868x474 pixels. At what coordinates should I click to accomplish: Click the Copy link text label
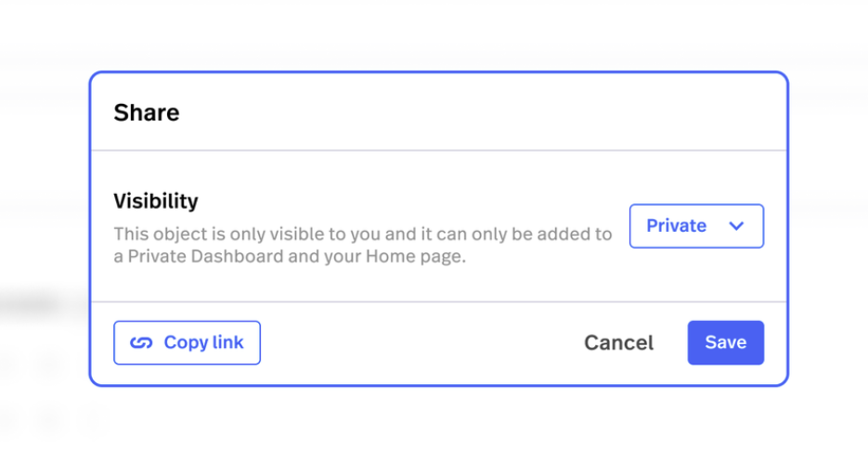[203, 343]
